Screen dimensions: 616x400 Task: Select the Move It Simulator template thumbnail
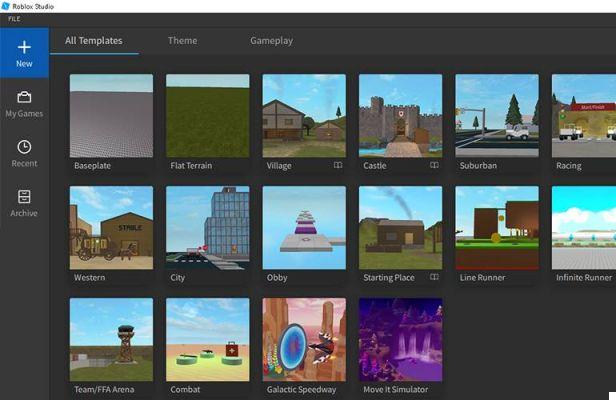click(x=400, y=339)
